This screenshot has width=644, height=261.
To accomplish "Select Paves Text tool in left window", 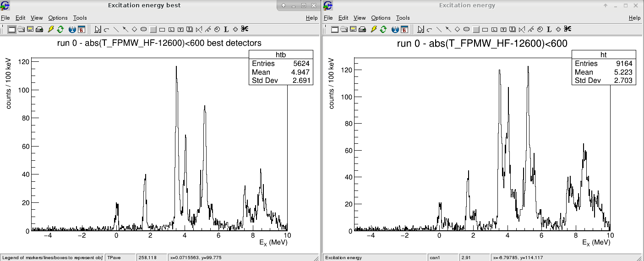I will [190, 29].
